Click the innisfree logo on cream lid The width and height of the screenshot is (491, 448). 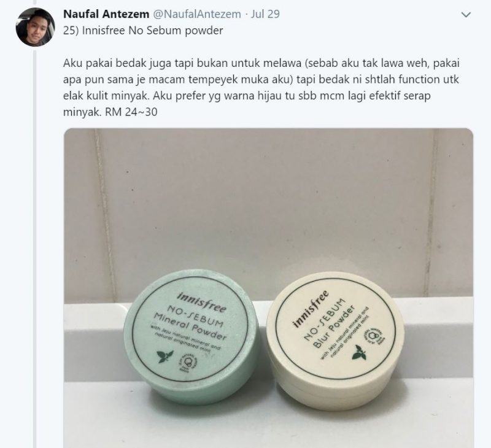point(310,309)
